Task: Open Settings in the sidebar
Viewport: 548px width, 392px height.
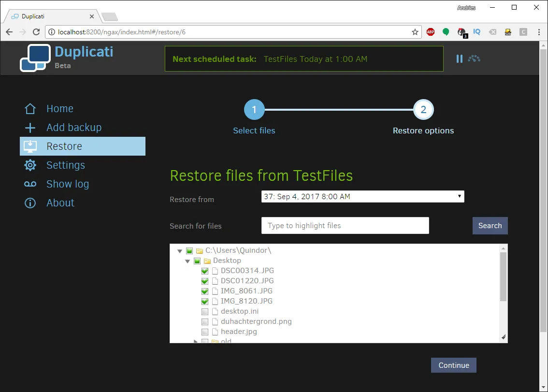Action: pos(66,165)
